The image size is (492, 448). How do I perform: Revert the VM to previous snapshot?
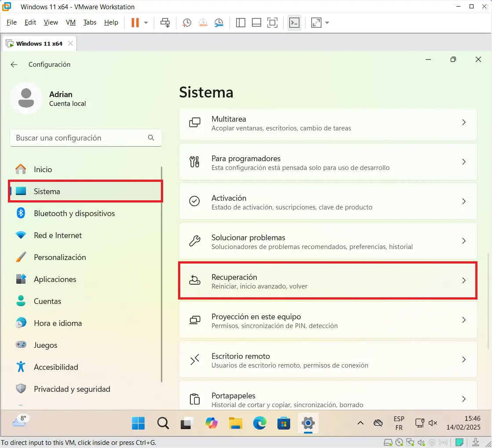203,22
